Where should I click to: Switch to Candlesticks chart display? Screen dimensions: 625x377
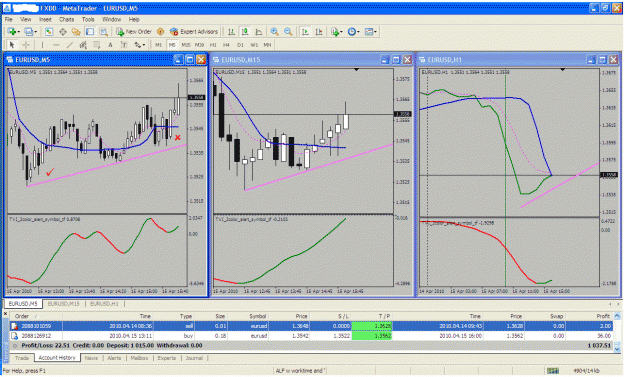pyautogui.click(x=245, y=31)
